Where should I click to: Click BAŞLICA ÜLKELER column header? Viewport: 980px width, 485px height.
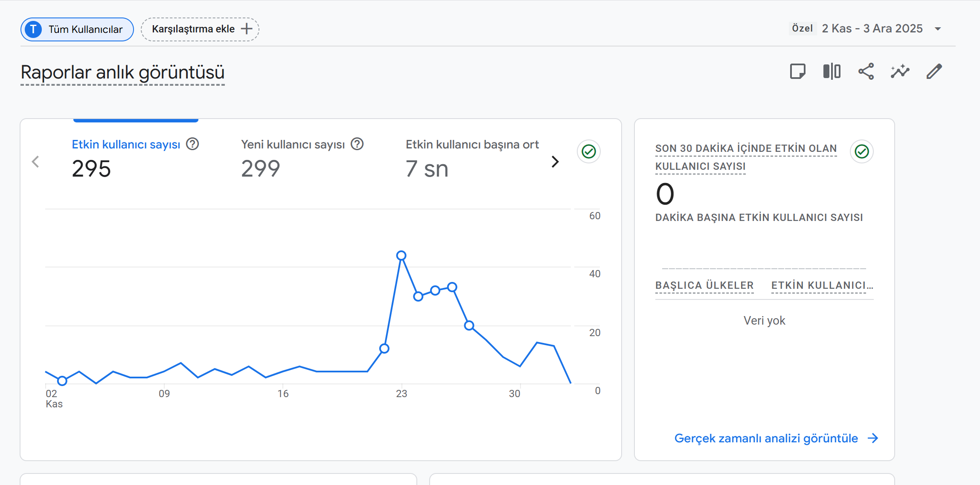[704, 285]
